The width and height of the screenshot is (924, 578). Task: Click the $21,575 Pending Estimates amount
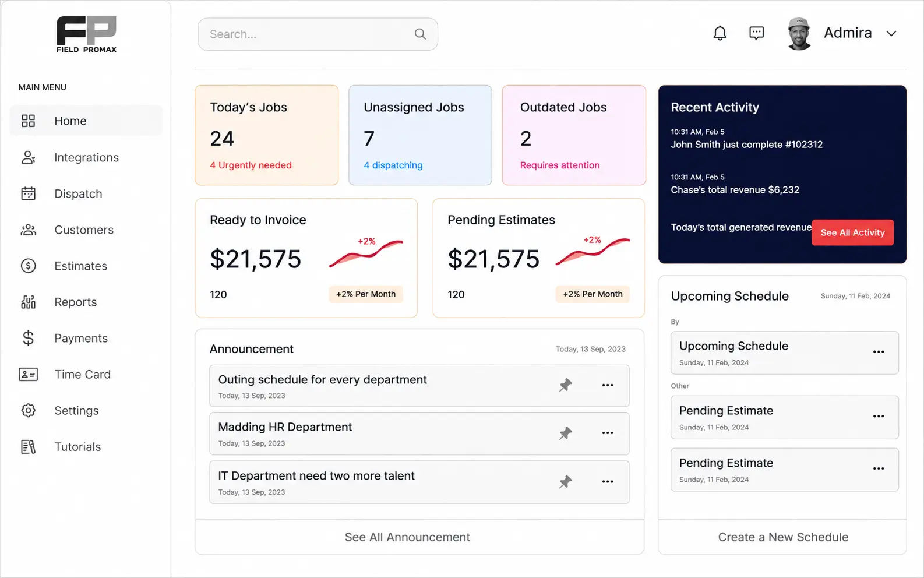click(x=493, y=259)
